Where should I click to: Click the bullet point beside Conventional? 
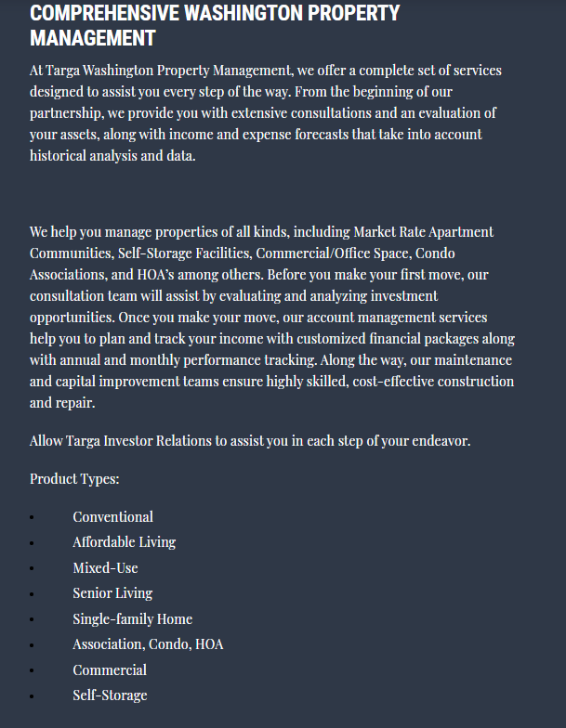(32, 517)
